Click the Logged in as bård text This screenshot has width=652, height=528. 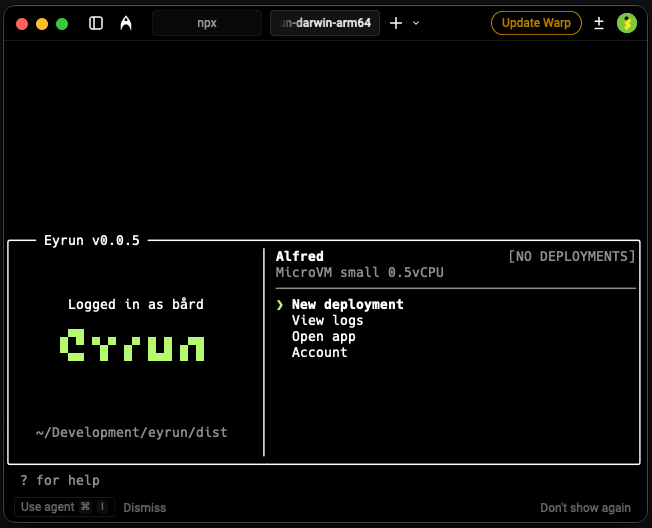click(x=136, y=304)
